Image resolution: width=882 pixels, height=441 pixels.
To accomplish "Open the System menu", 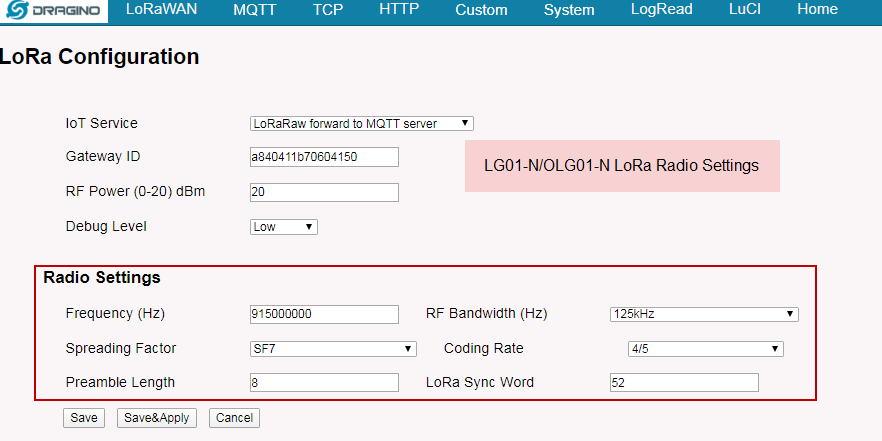I will point(569,10).
